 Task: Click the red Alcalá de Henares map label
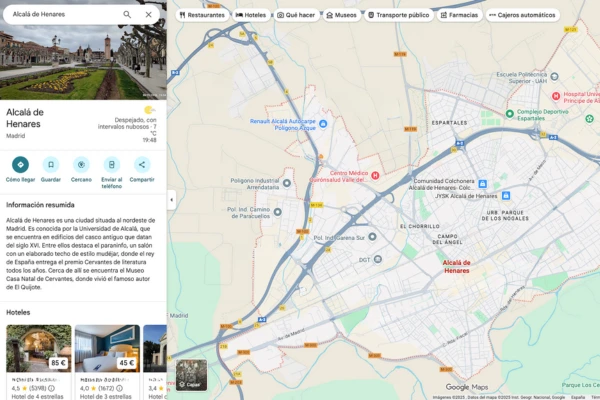click(457, 266)
